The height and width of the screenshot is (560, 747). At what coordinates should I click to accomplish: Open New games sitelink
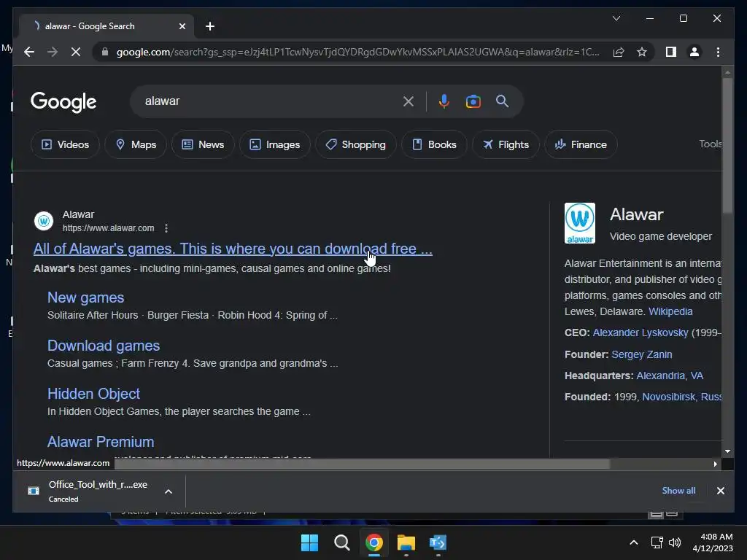[x=86, y=297]
